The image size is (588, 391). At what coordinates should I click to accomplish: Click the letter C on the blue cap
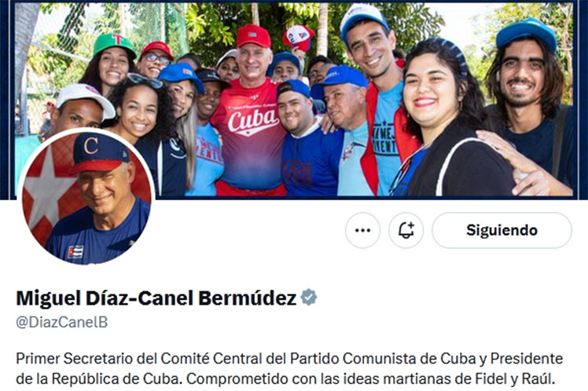[x=91, y=146]
